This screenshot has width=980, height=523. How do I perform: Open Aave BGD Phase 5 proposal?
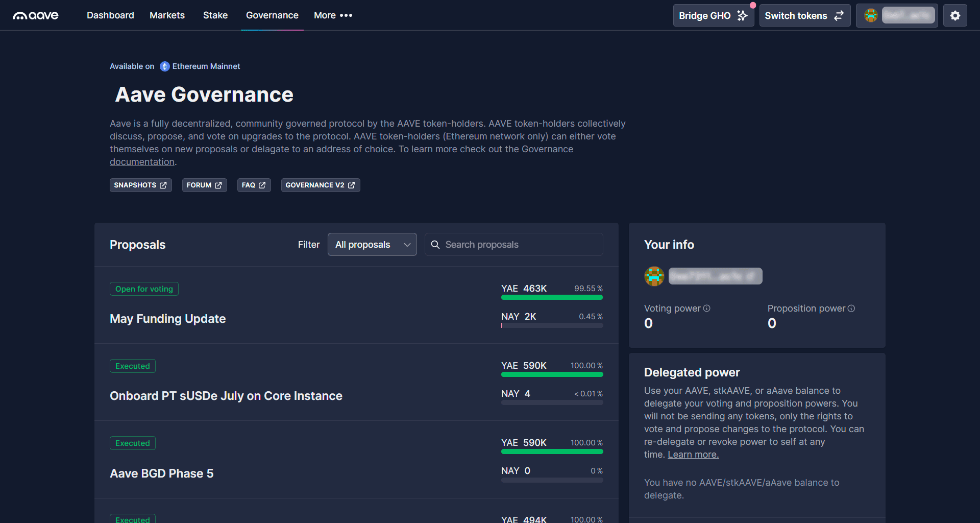[162, 473]
